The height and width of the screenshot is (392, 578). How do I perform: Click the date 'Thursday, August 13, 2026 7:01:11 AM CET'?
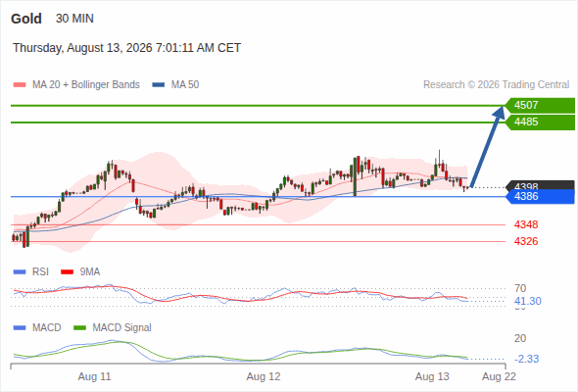(x=126, y=48)
